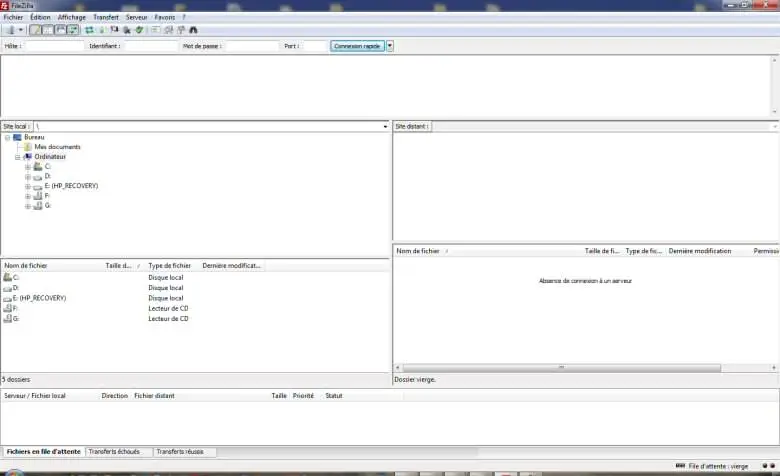Click the Mot de passe field
Screen dimensions: 780x476
point(252,46)
